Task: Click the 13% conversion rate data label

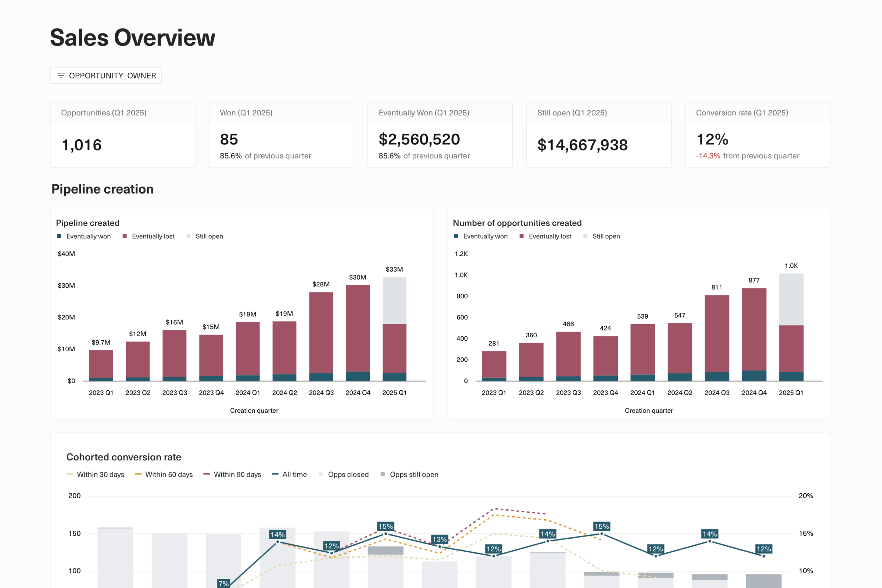Action: [x=440, y=539]
